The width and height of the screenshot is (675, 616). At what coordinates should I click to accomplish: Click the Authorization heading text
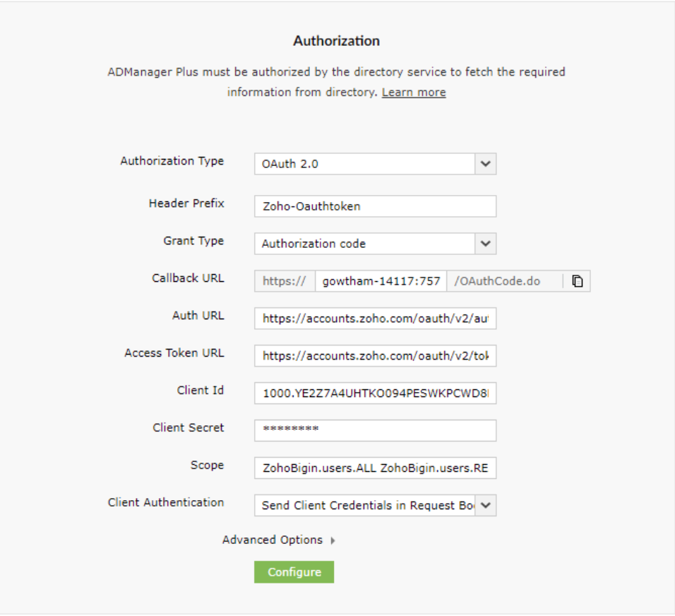(x=337, y=41)
